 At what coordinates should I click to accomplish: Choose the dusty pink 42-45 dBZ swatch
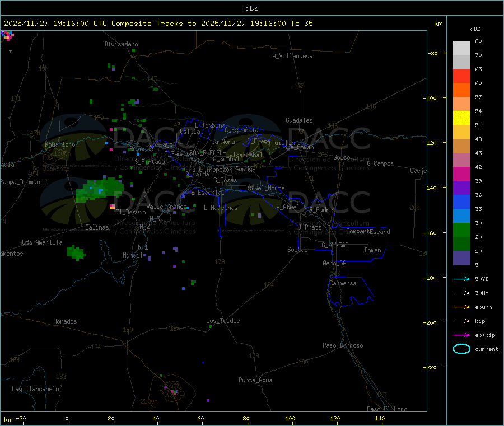tap(461, 160)
